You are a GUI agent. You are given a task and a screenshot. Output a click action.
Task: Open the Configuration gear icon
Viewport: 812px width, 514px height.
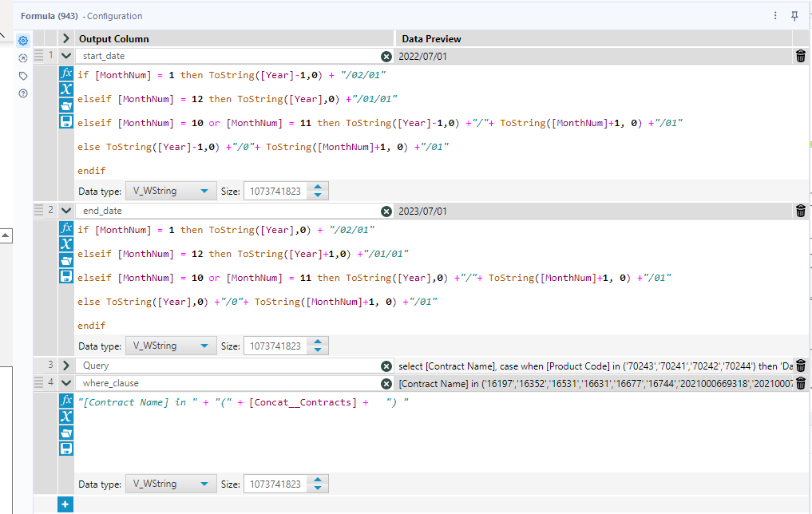click(x=22, y=41)
